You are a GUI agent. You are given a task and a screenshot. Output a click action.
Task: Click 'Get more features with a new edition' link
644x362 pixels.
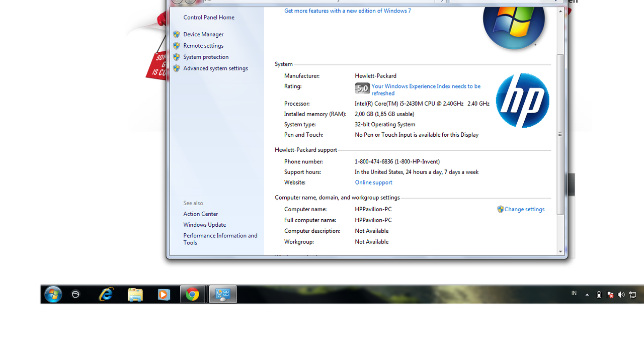point(347,11)
